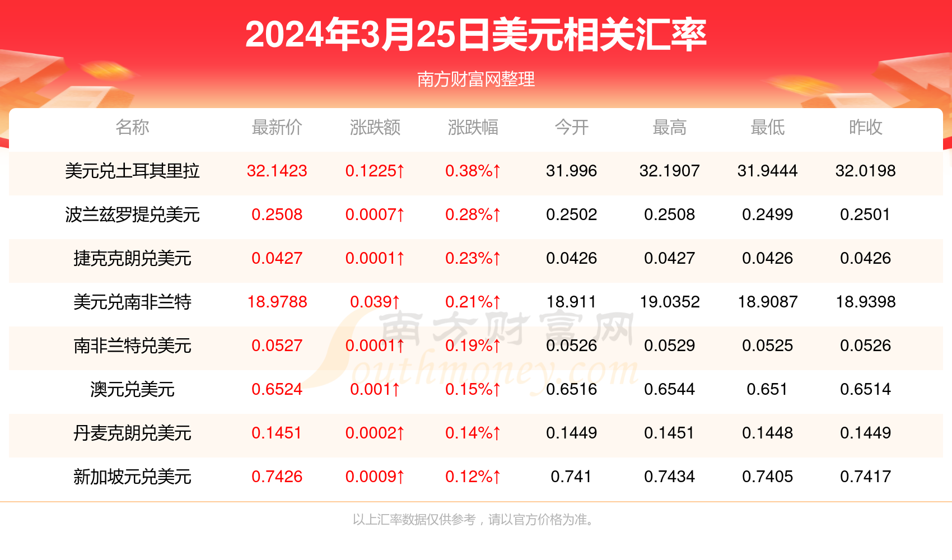Viewport: 952px width, 560px height.
Task: Click the row name 美元兑土耳其里拉
Action: [x=132, y=171]
